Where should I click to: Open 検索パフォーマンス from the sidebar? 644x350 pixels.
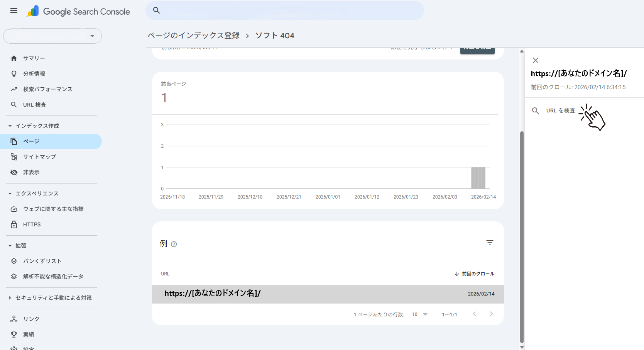(47, 89)
